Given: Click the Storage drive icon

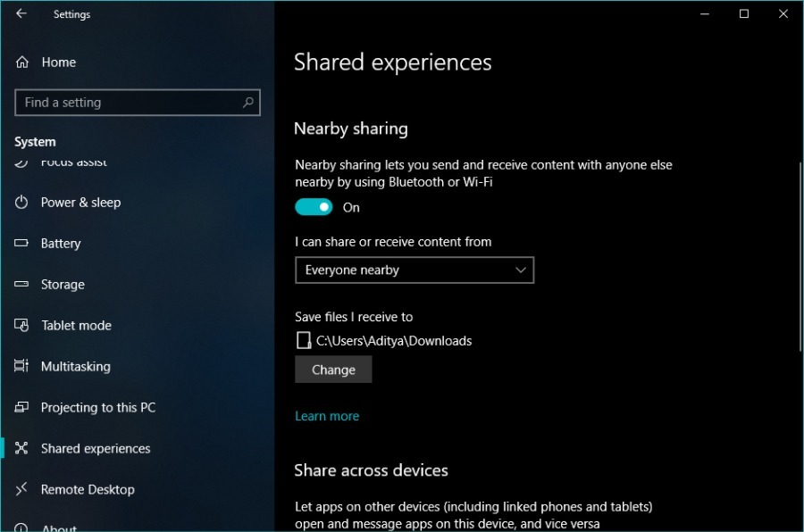Looking at the screenshot, I should tap(22, 285).
